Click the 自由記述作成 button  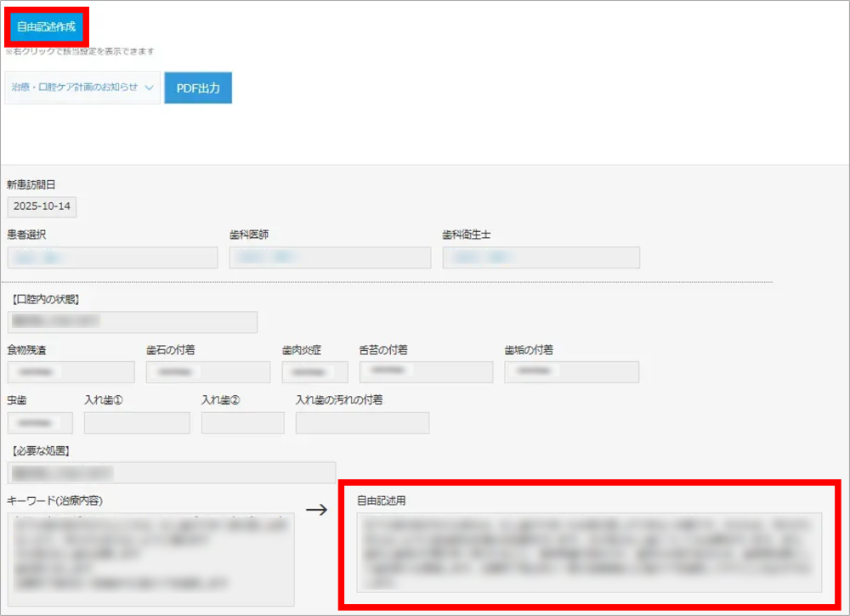pyautogui.click(x=46, y=26)
